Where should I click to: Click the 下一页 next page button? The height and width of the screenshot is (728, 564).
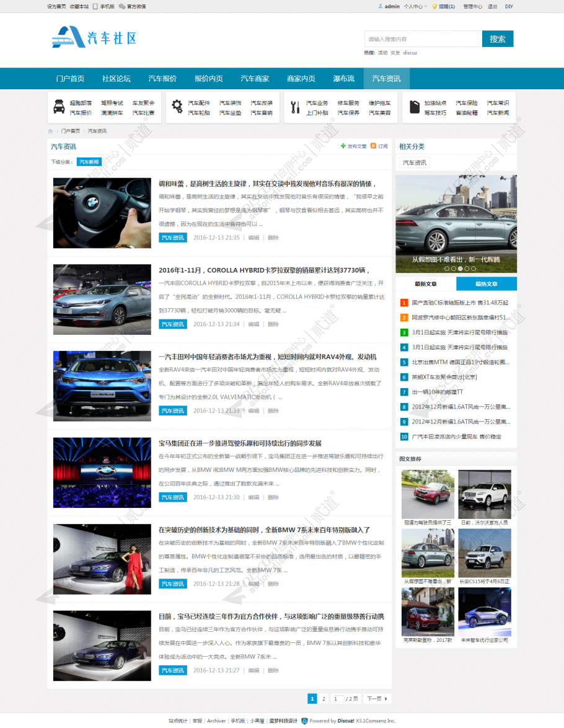(x=377, y=699)
